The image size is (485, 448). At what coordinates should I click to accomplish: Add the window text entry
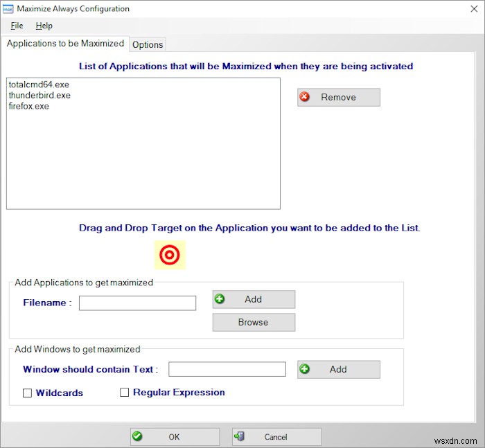point(339,369)
